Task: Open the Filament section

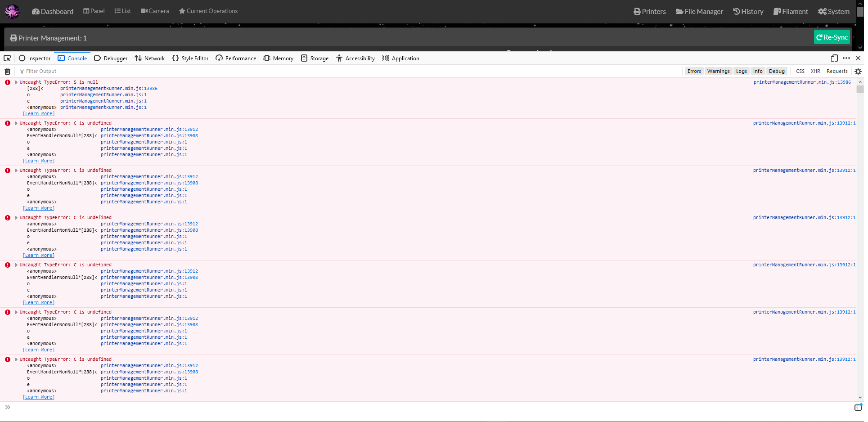Action: (x=791, y=11)
